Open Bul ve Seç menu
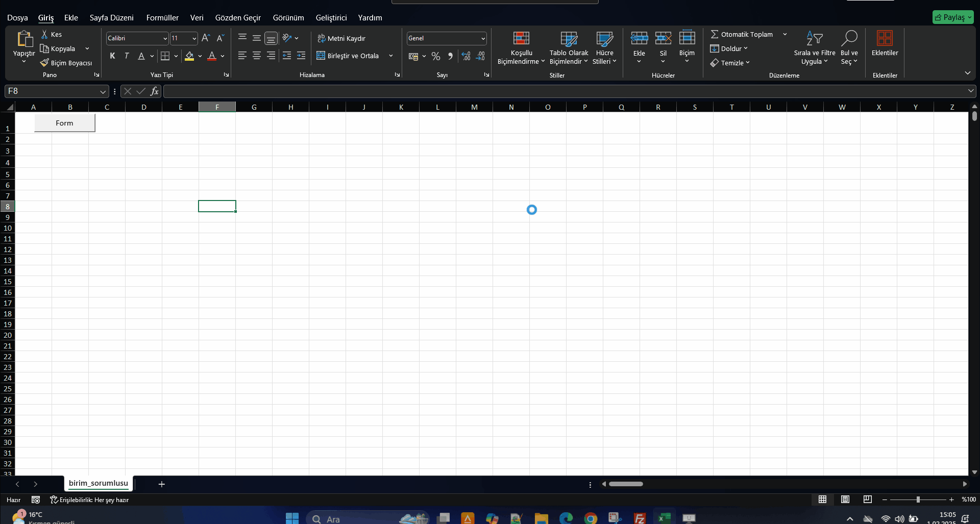The image size is (980, 524). pyautogui.click(x=849, y=47)
